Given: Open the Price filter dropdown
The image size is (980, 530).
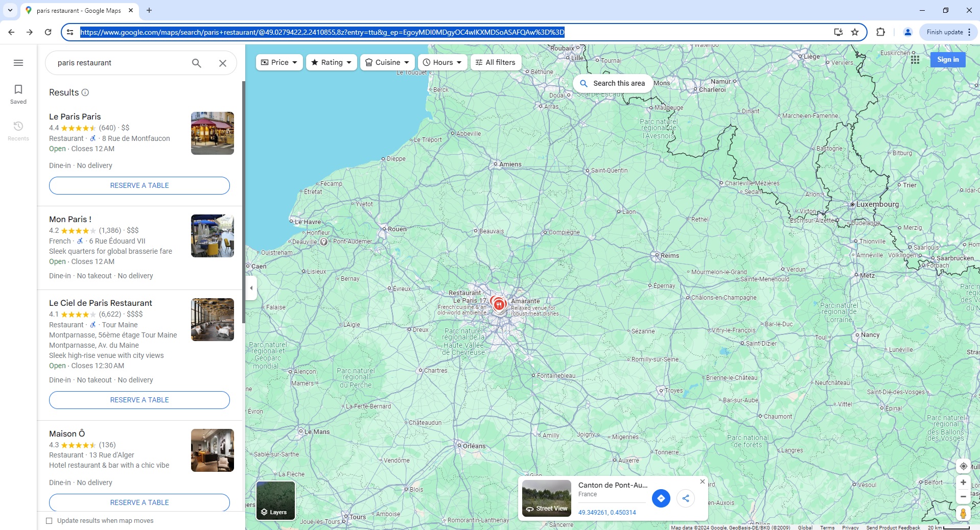Looking at the screenshot, I should pyautogui.click(x=278, y=62).
